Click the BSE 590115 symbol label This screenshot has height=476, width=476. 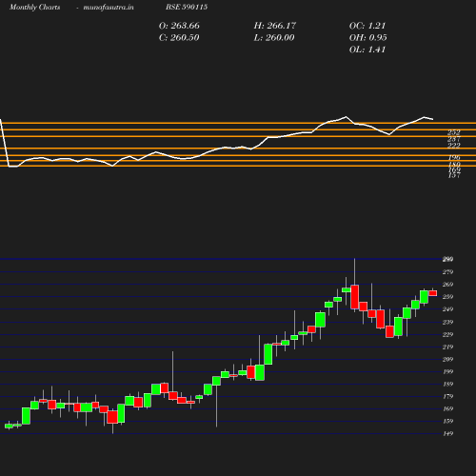[187, 7]
